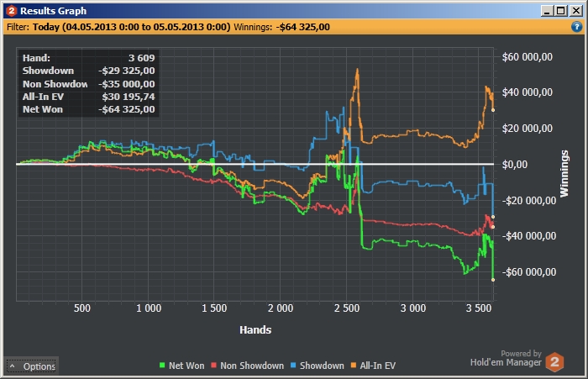This screenshot has width=588, height=379.
Task: Click the 2 500 hands axis label
Action: pos(347,308)
